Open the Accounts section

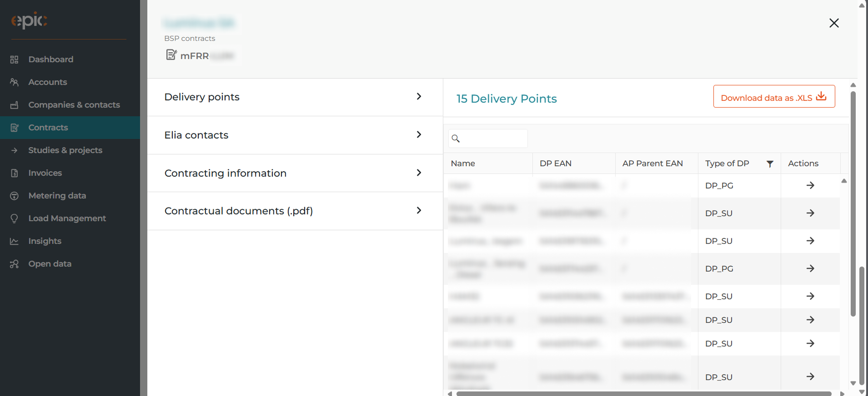[48, 82]
